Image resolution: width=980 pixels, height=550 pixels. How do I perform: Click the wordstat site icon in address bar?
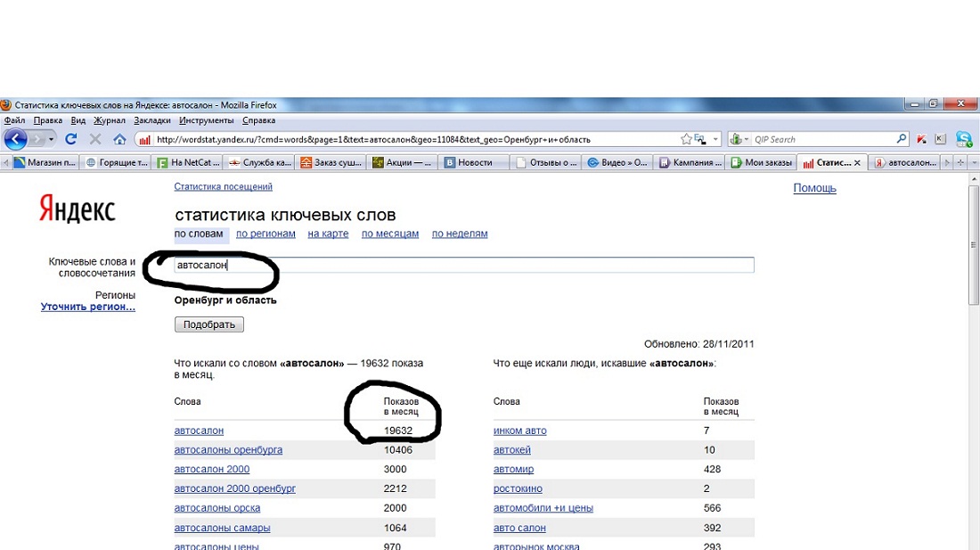(144, 139)
